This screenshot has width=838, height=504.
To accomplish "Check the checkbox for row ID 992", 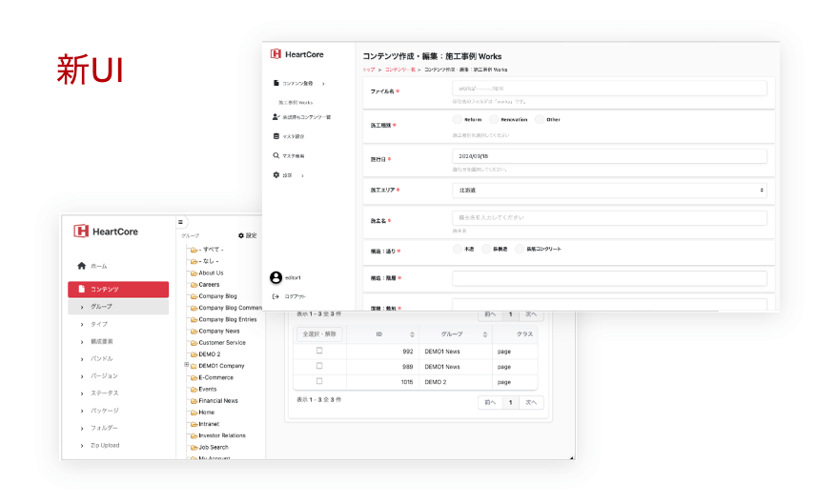I will [319, 351].
